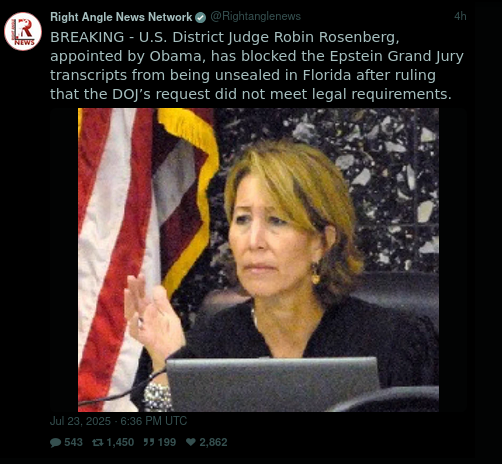Image resolution: width=502 pixels, height=464 pixels.
Task: Click the laptop lid in the photo
Action: [x=273, y=384]
